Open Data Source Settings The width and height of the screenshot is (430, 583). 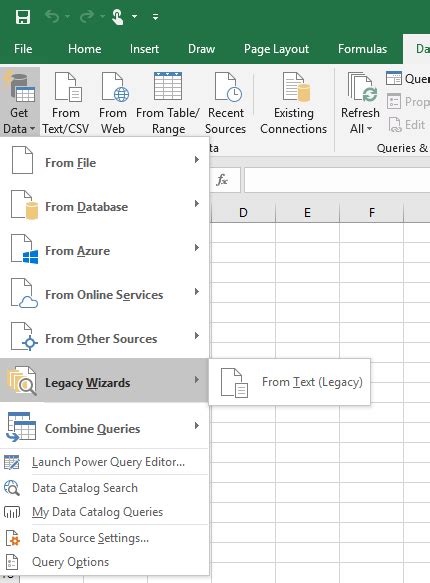point(104,538)
